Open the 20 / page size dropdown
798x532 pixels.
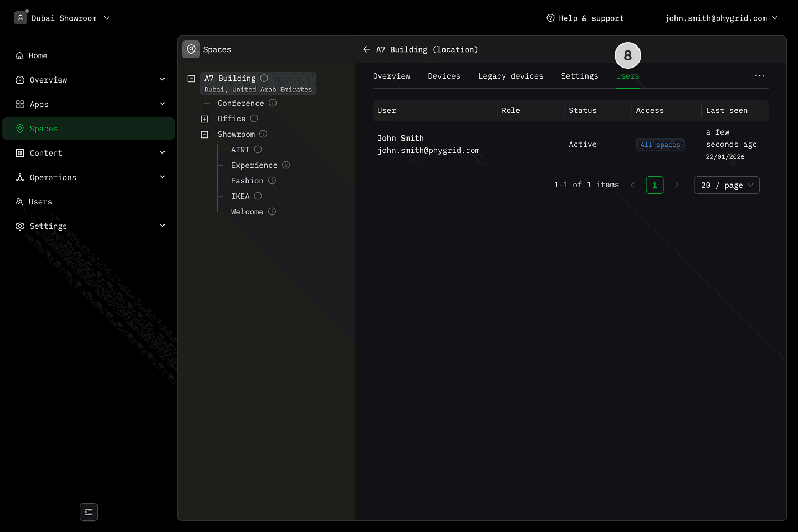(727, 185)
